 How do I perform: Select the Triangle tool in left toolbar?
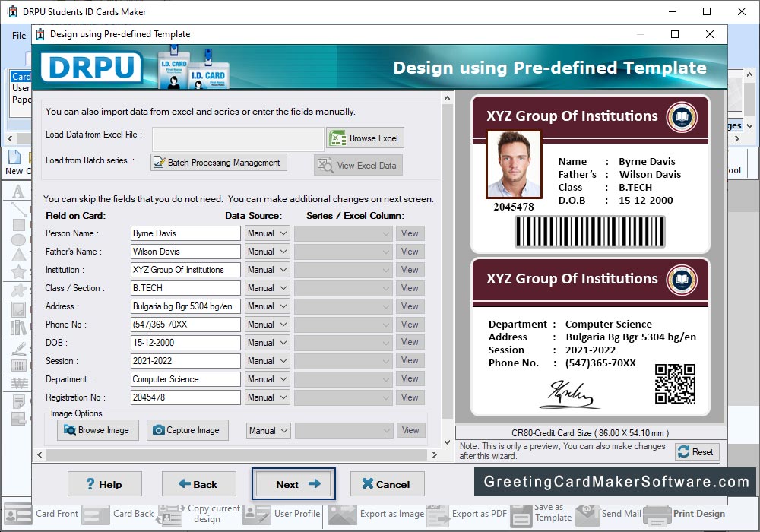(18, 255)
